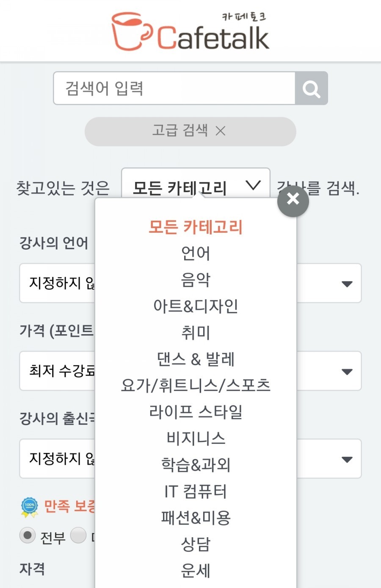This screenshot has height=588, width=381.
Task: Open the 강사의 언어 dropdown
Action: pyautogui.click(x=347, y=283)
